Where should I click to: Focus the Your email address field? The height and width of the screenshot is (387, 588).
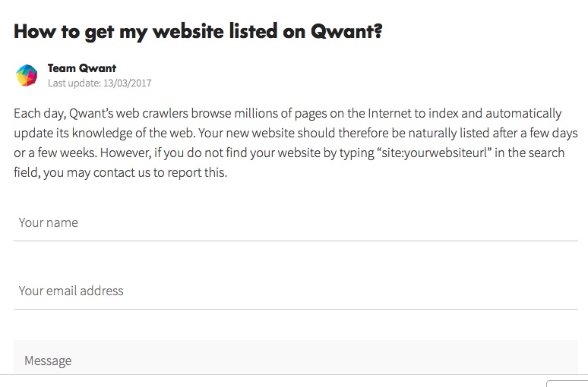click(296, 291)
